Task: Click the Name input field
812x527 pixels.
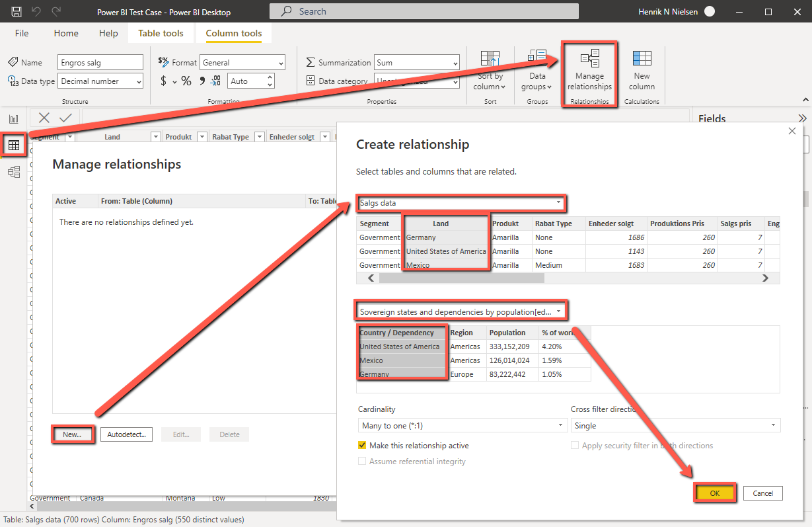Action: coord(100,62)
